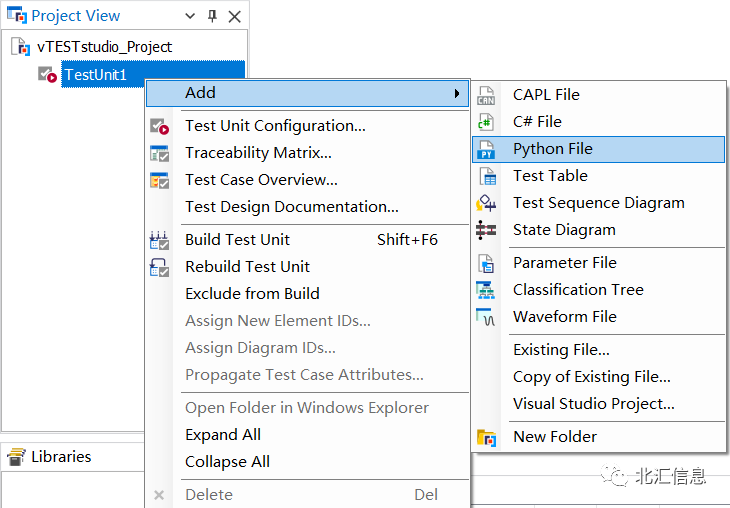Select vTESTstudio_Project root node
The image size is (730, 508).
104,46
